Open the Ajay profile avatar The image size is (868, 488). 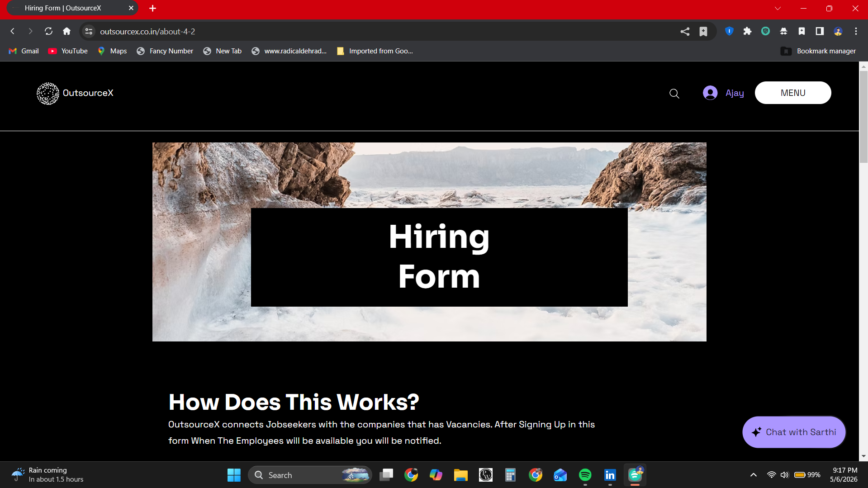[x=710, y=93]
